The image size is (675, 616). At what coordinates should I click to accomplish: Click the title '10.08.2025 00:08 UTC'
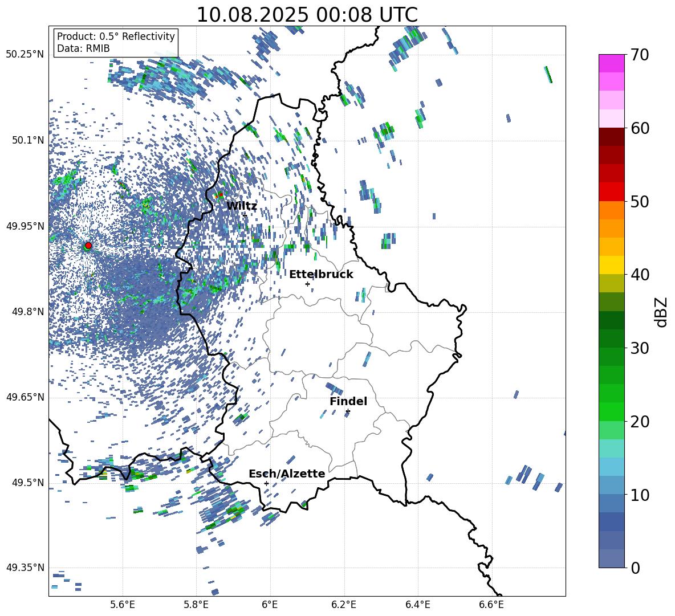[307, 15]
